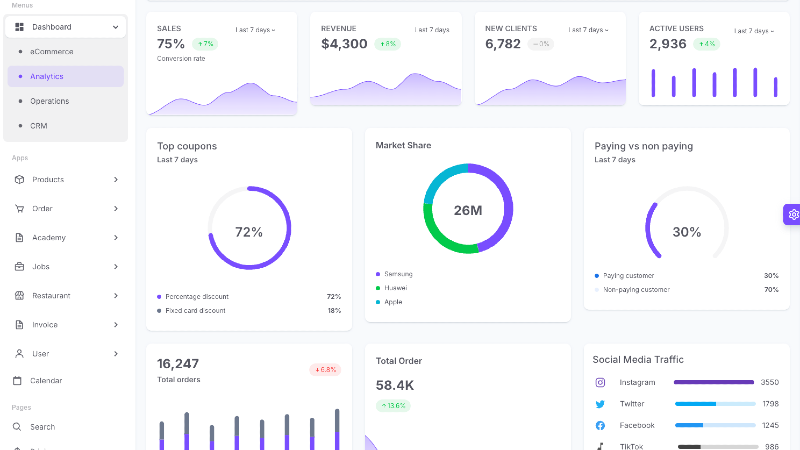Open the Search page link
800x450 pixels.
click(x=43, y=427)
